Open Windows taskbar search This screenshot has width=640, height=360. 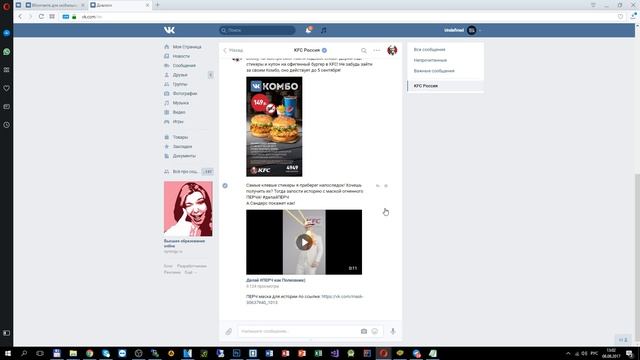[x=24, y=353]
